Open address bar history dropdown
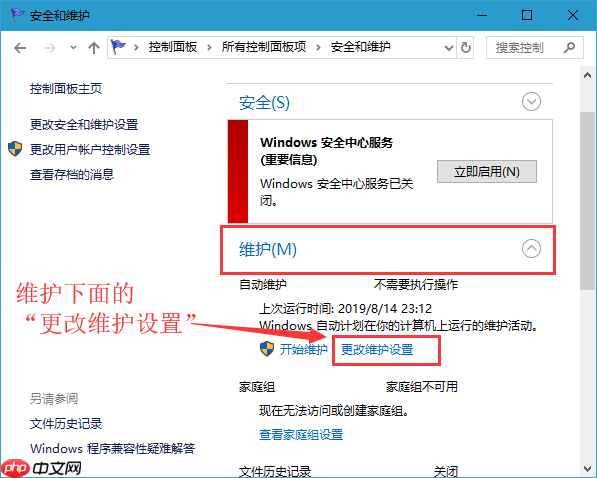Image resolution: width=597 pixels, height=478 pixels. tap(449, 48)
